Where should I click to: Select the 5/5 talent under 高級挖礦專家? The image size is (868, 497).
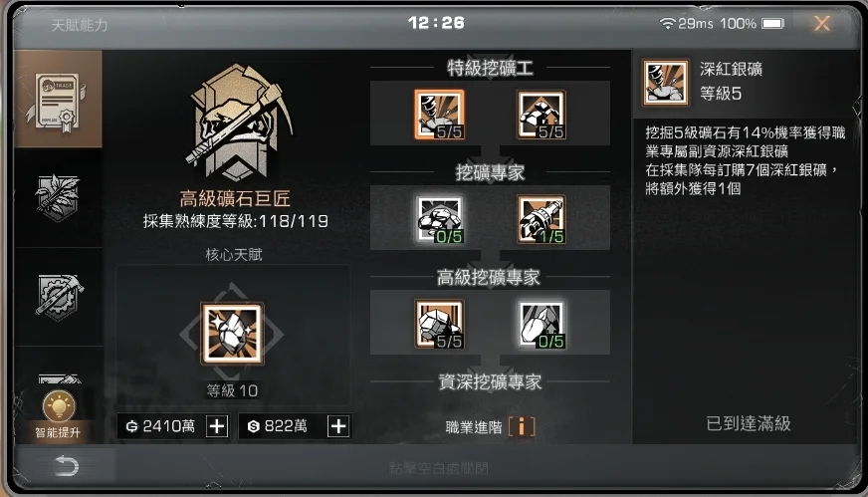pos(439,324)
